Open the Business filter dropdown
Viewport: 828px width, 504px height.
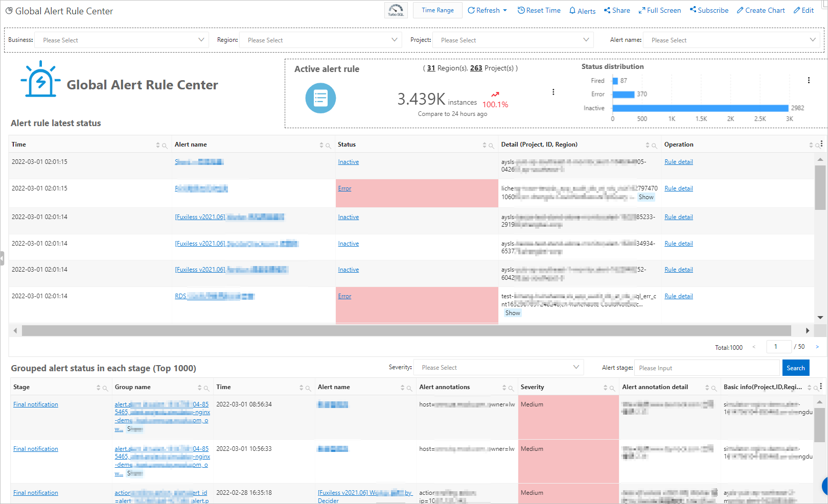click(122, 40)
